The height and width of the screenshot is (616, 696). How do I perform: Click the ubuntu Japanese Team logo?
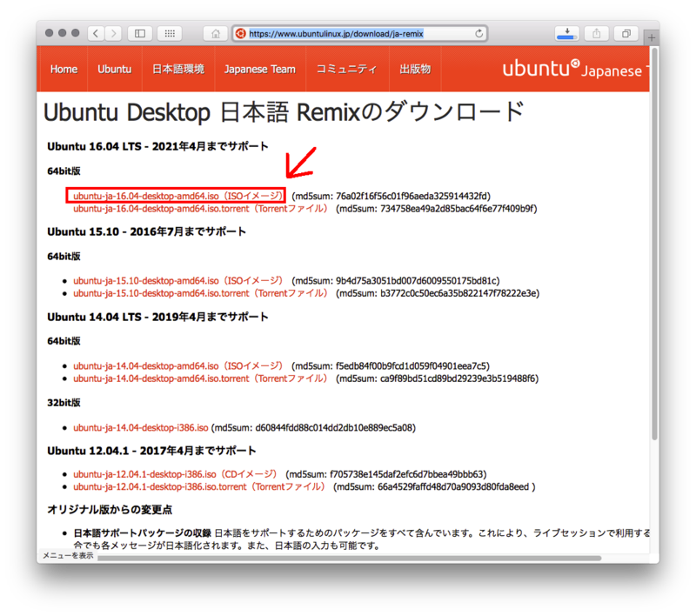(575, 70)
